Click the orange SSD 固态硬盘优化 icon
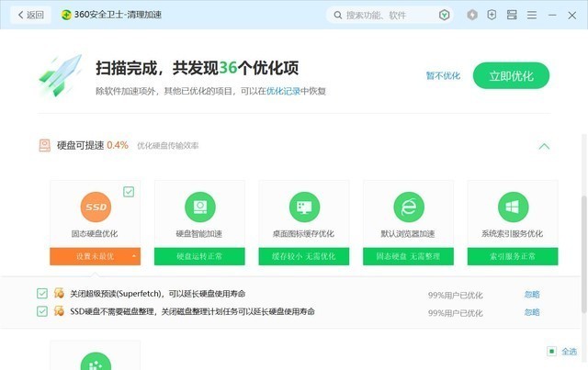Viewport: 588px width, 370px height. point(96,207)
